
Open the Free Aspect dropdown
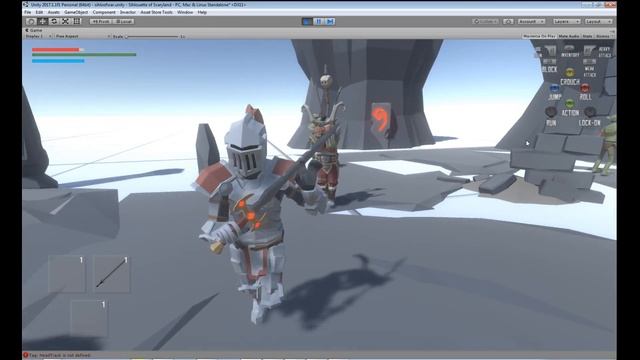point(82,36)
